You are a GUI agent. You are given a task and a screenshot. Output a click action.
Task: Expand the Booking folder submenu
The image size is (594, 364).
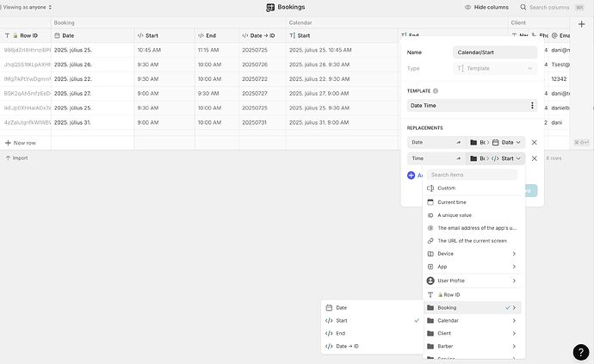[473, 307]
